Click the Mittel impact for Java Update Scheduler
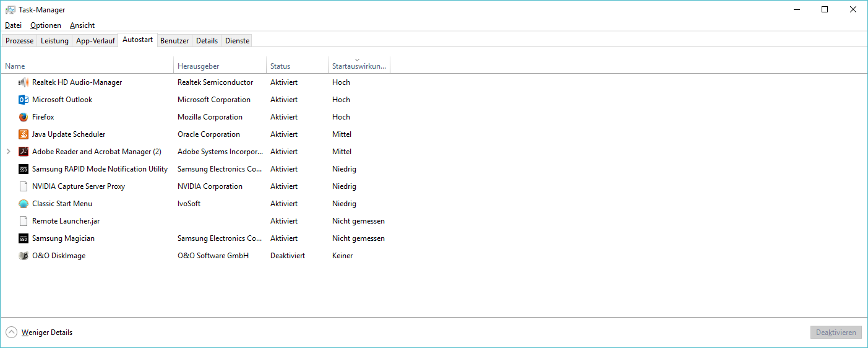This screenshot has width=868, height=348. [x=342, y=134]
